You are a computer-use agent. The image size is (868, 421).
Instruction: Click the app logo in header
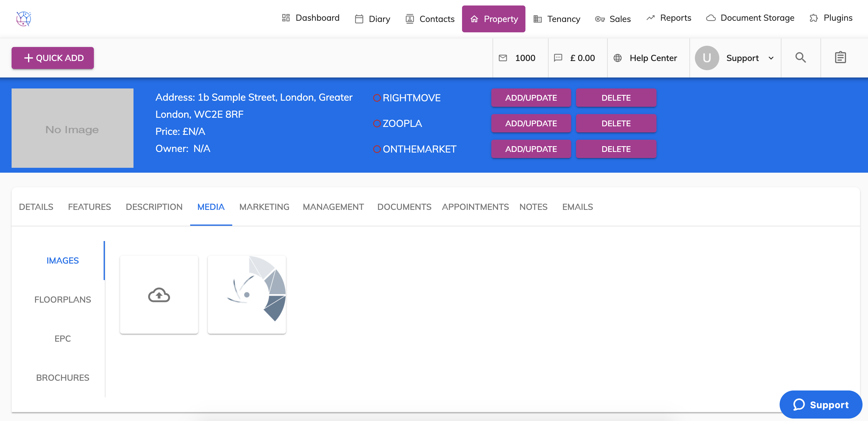pos(23,19)
